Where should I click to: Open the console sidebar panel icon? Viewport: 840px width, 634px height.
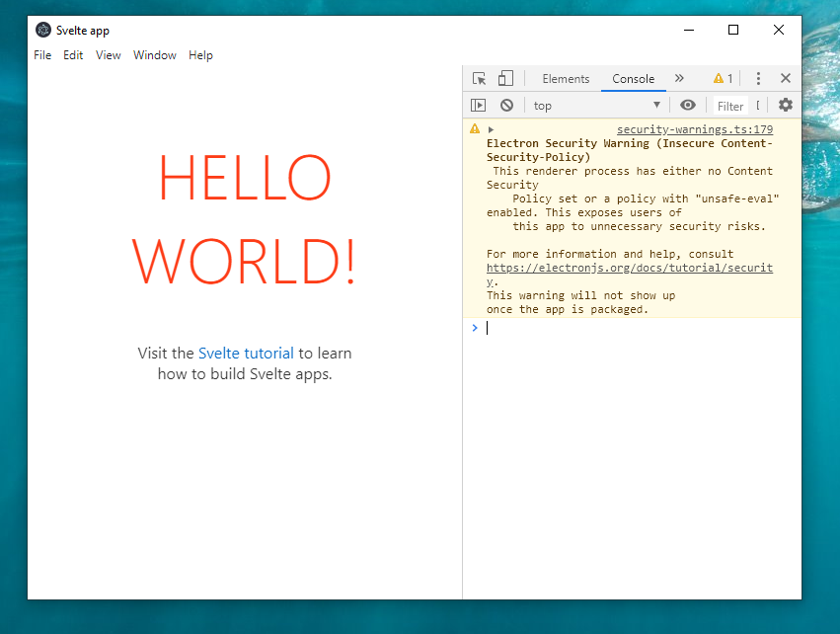[478, 105]
